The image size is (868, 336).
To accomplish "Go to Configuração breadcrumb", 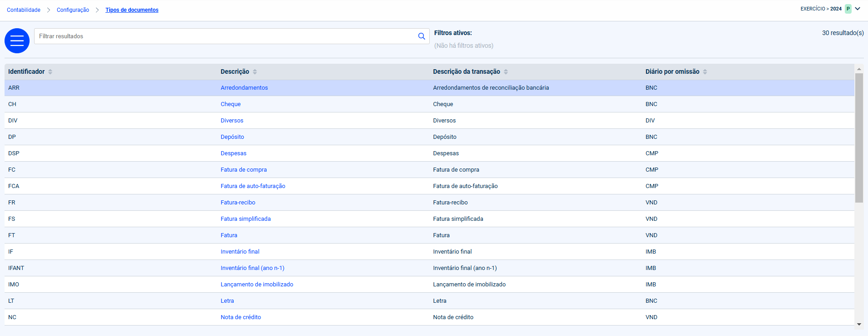I will [x=73, y=10].
